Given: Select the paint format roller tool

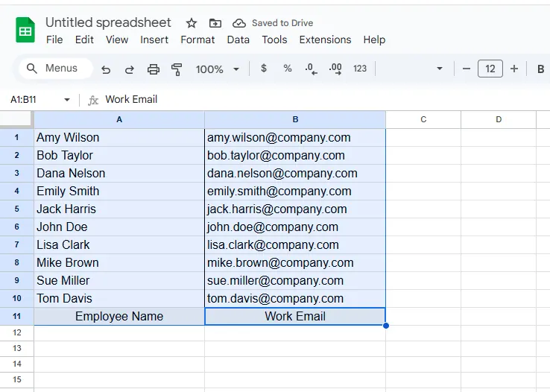Looking at the screenshot, I should 177,69.
